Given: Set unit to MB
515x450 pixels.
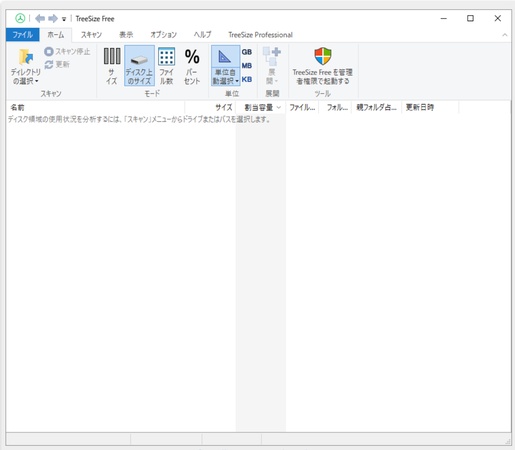Looking at the screenshot, I should [247, 66].
